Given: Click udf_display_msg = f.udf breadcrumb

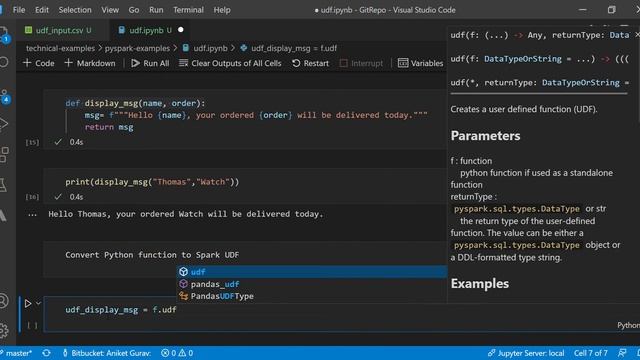Looking at the screenshot, I should click(x=289, y=48).
